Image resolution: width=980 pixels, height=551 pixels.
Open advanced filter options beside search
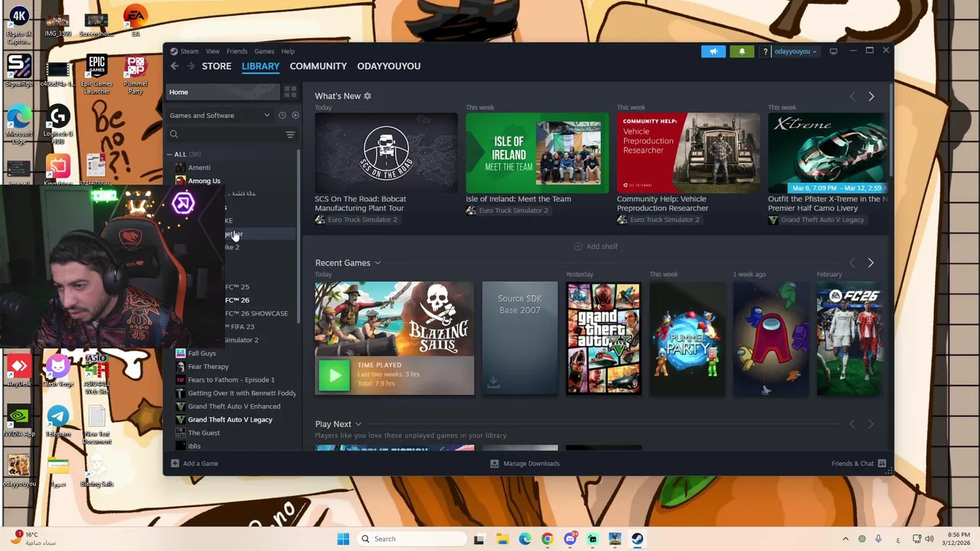click(290, 135)
